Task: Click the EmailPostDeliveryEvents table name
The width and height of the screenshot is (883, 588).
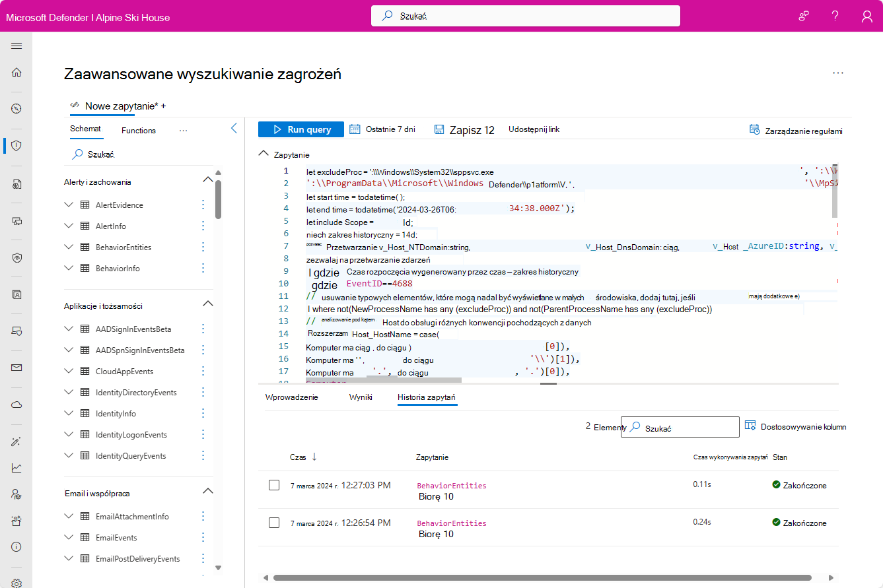Action: (x=137, y=559)
